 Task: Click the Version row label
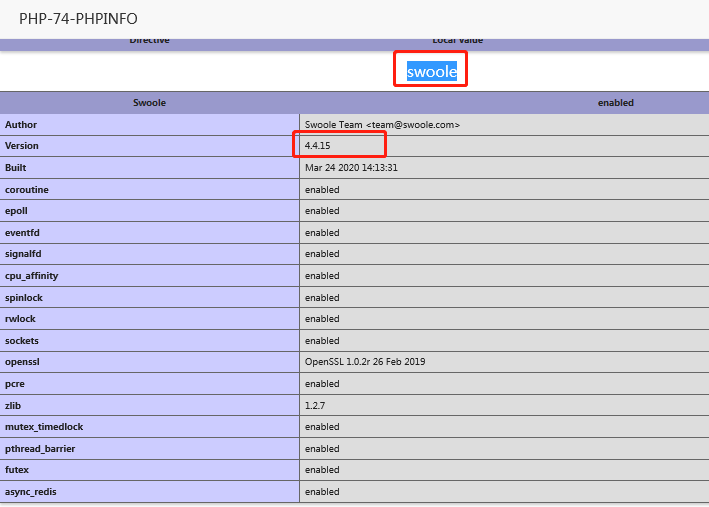click(x=22, y=146)
